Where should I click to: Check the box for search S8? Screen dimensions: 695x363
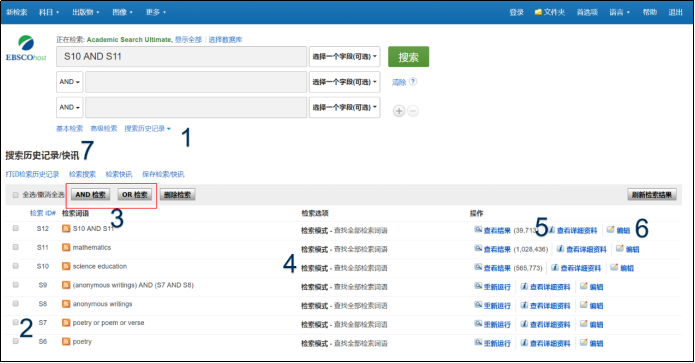tap(16, 304)
